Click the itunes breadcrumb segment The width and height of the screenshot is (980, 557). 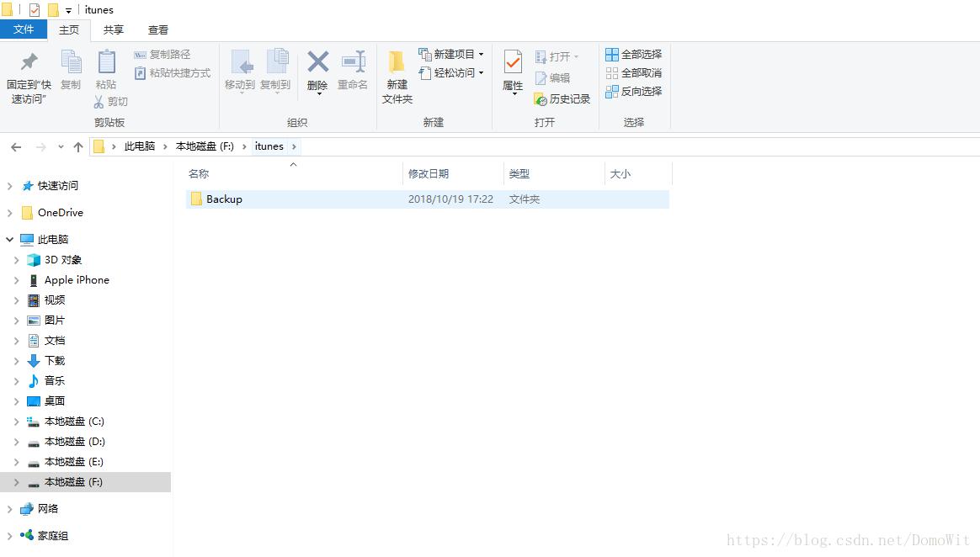click(x=269, y=146)
